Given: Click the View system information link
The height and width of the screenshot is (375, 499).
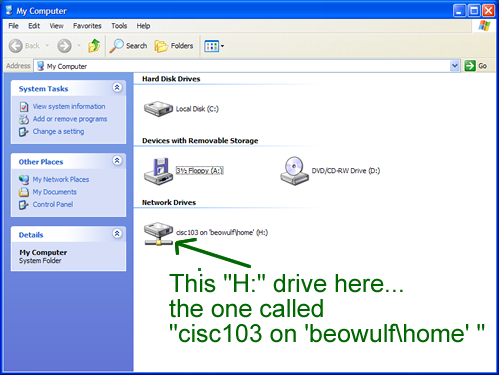Looking at the screenshot, I should pyautogui.click(x=69, y=106).
